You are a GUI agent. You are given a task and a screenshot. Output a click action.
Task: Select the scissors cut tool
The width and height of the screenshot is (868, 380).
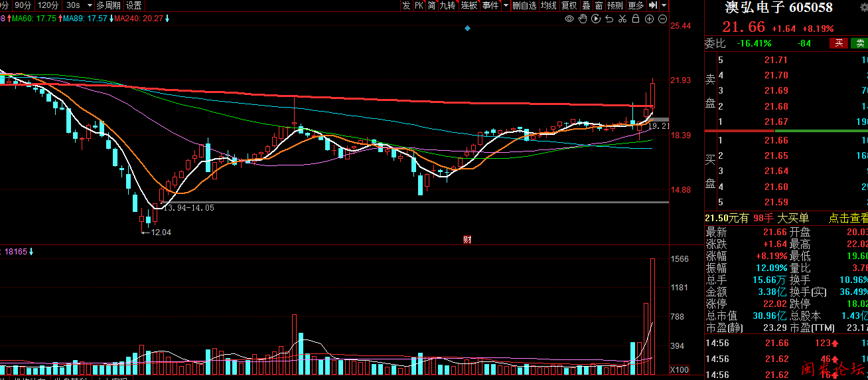[x=622, y=19]
